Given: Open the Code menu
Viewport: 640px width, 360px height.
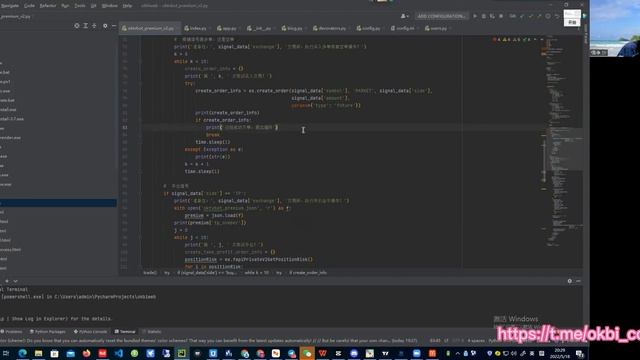Looking at the screenshot, I should click(29, 6).
